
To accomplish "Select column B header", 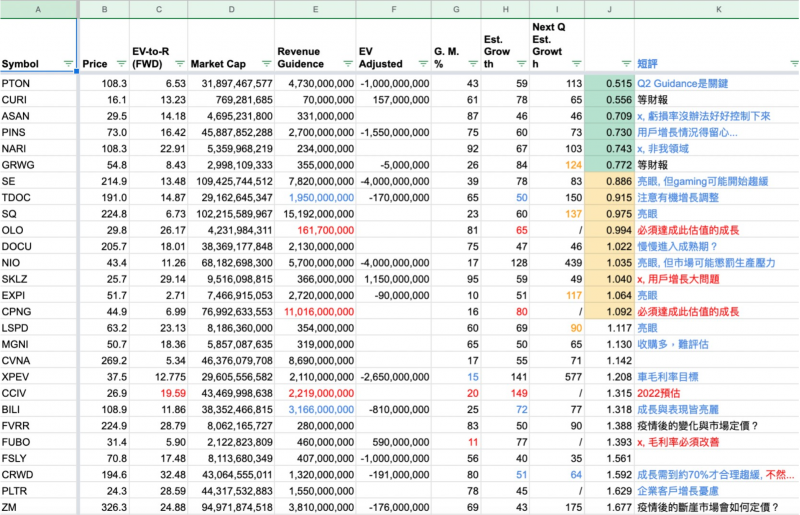I will (105, 9).
